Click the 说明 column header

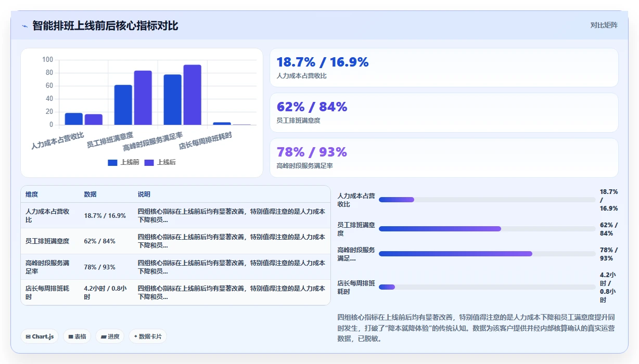point(144,194)
